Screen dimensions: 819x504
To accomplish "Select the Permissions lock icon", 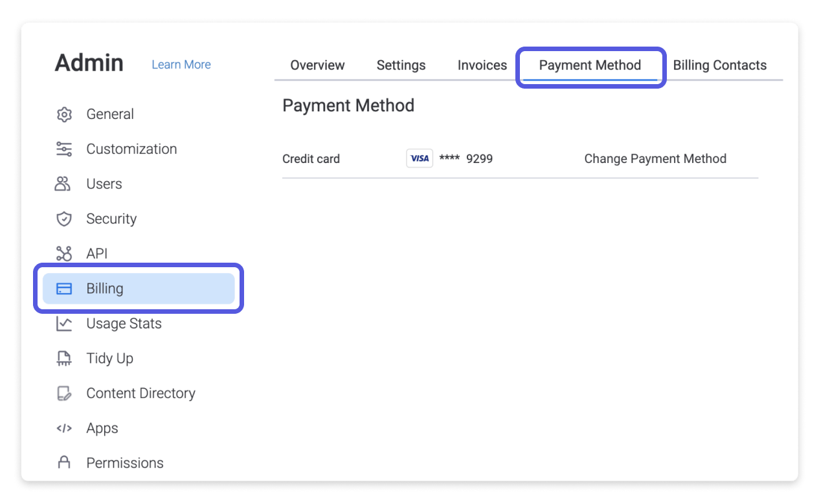I will (x=64, y=463).
